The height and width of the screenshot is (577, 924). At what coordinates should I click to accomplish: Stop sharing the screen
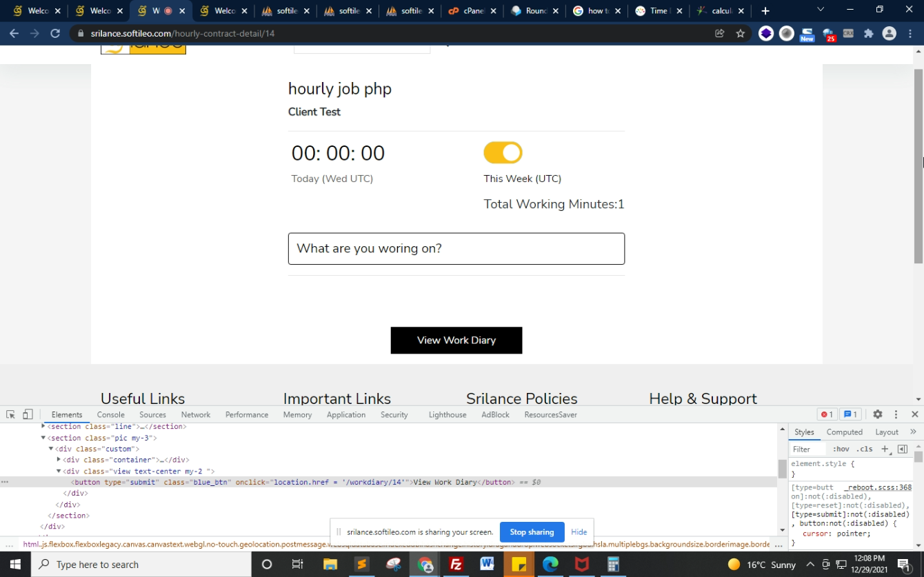(531, 532)
